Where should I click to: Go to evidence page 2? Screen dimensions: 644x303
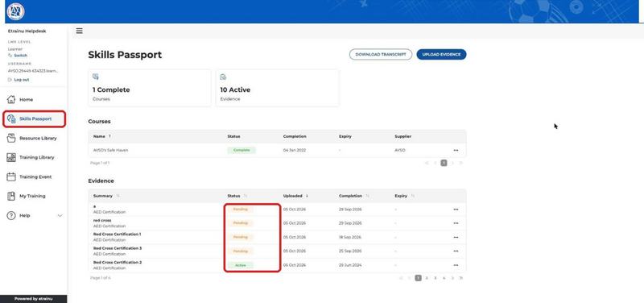[427, 278]
